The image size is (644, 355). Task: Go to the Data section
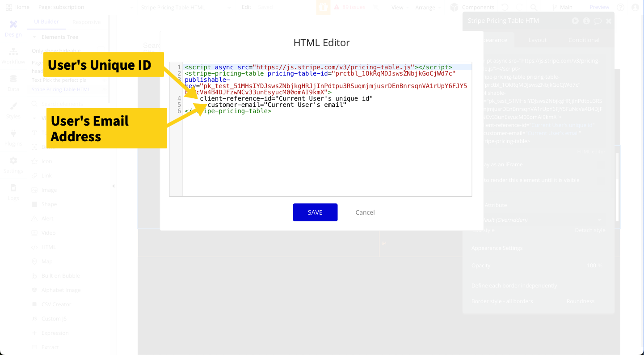click(13, 83)
